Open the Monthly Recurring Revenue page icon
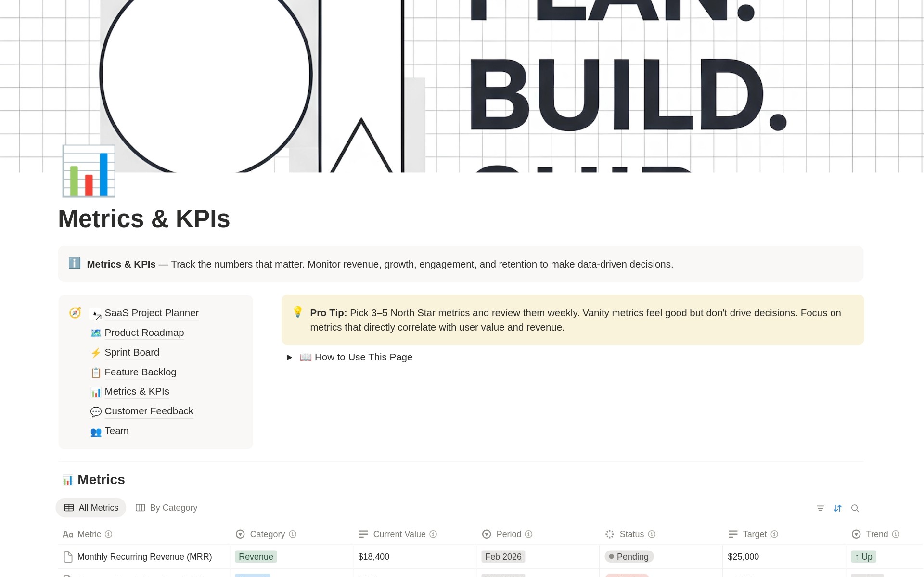The height and width of the screenshot is (577, 924). pos(68,557)
